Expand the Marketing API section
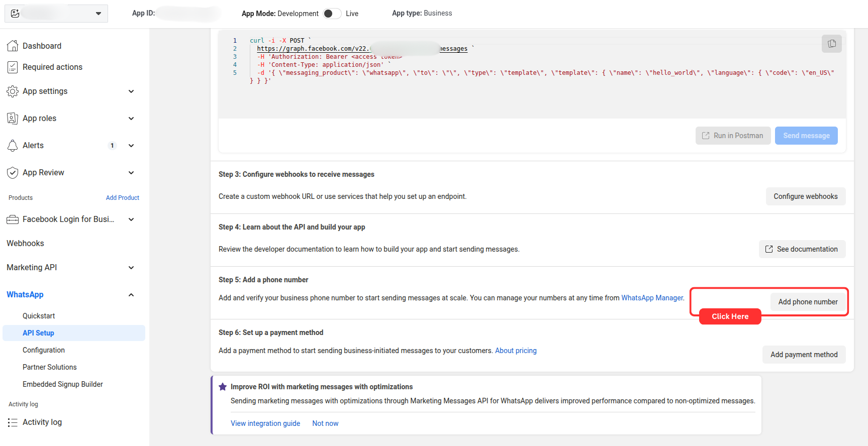Viewport: 868px width, 446px height. [131, 268]
